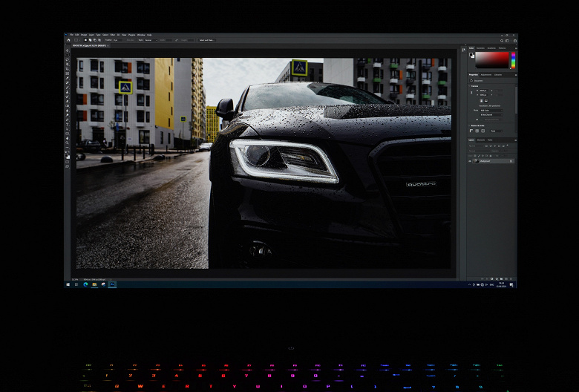
Task: Click the Select and Mask button
Action: [x=207, y=40]
